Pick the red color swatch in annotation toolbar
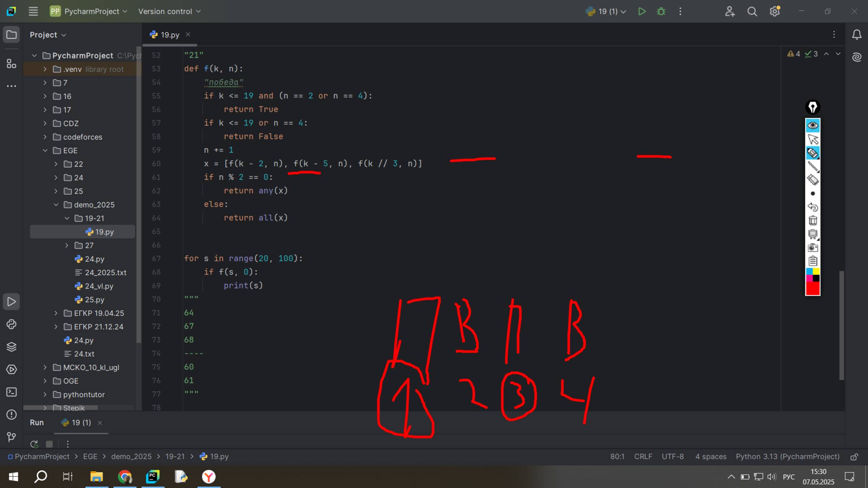This screenshot has width=868, height=488. (813, 289)
